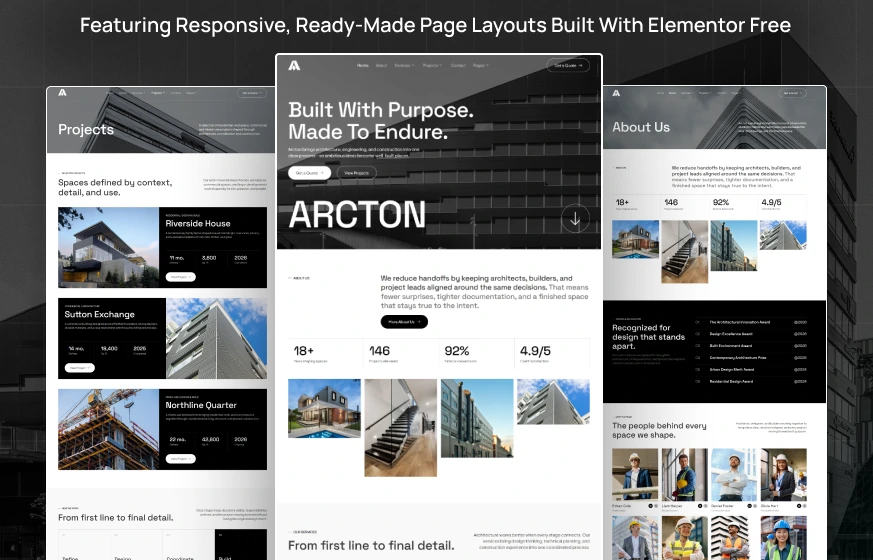Open staircase photo on center page
873x560 pixels.
401,428
